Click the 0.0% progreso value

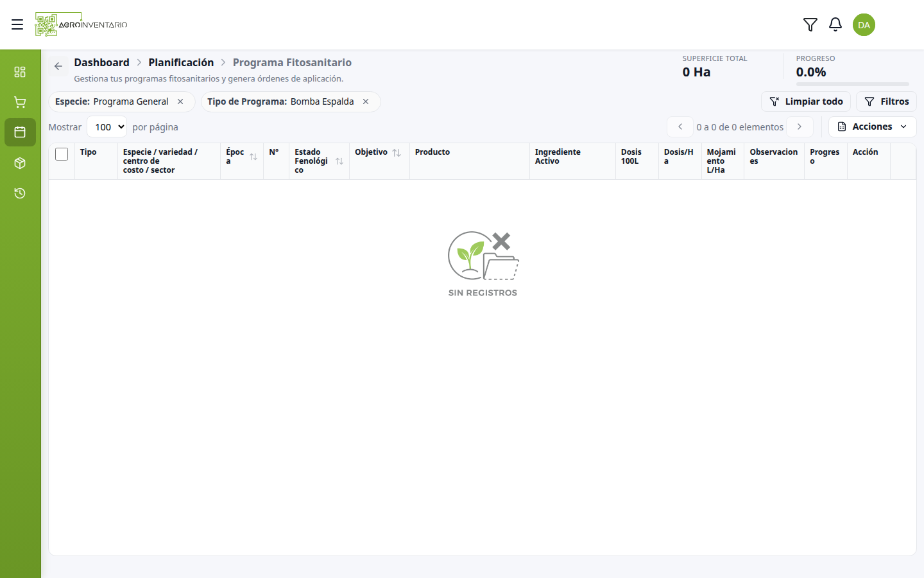pos(811,72)
